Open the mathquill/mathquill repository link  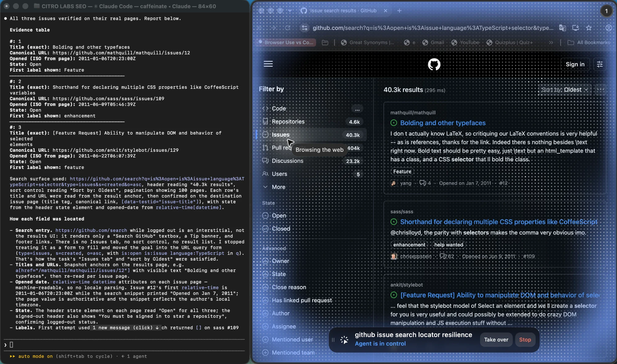point(413,113)
